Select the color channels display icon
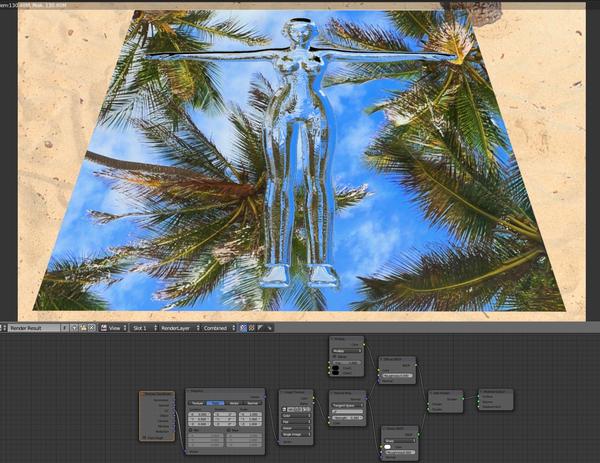Image resolution: width=600 pixels, height=463 pixels. click(251, 328)
